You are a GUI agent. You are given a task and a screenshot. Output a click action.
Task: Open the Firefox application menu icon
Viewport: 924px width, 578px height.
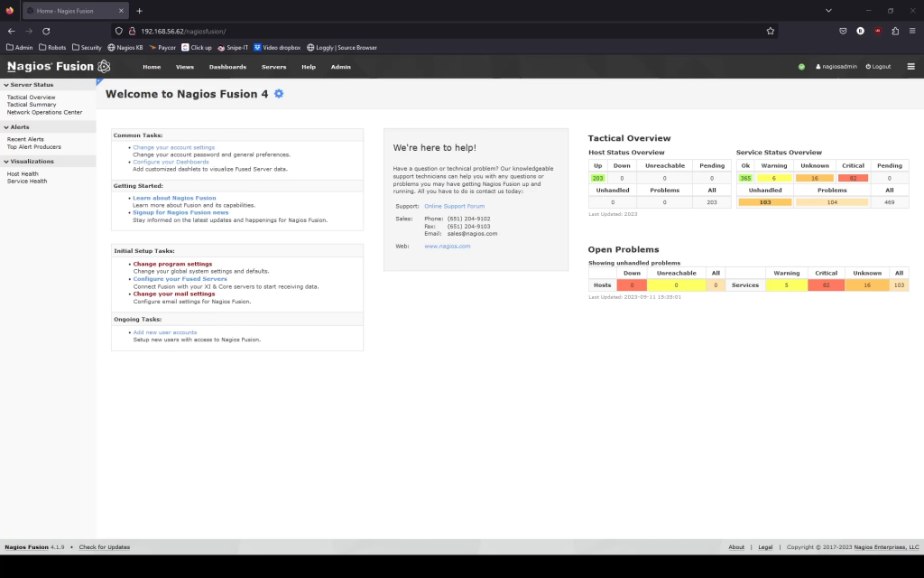[x=913, y=30]
